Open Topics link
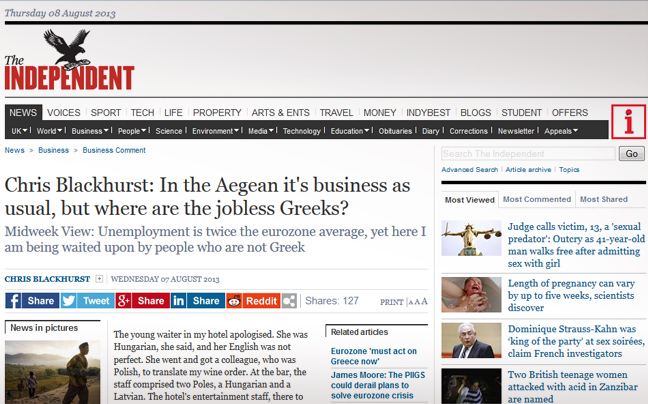 pyautogui.click(x=569, y=169)
